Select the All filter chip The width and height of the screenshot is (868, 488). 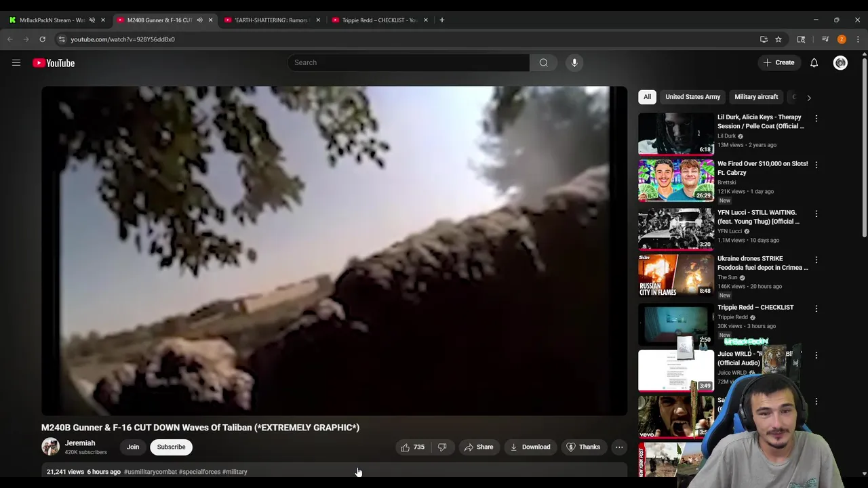(647, 97)
